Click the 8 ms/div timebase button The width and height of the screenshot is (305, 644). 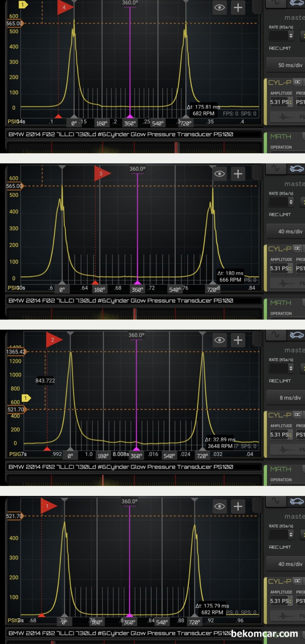click(x=286, y=398)
